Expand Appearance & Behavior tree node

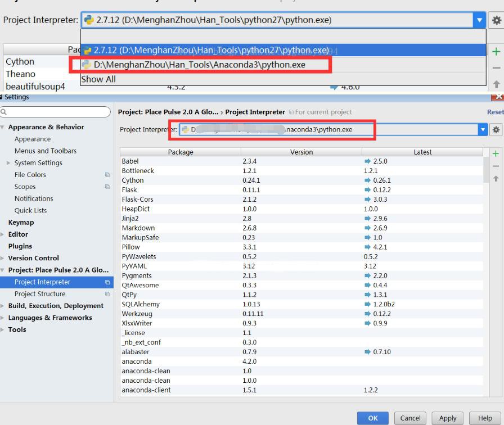2,127
